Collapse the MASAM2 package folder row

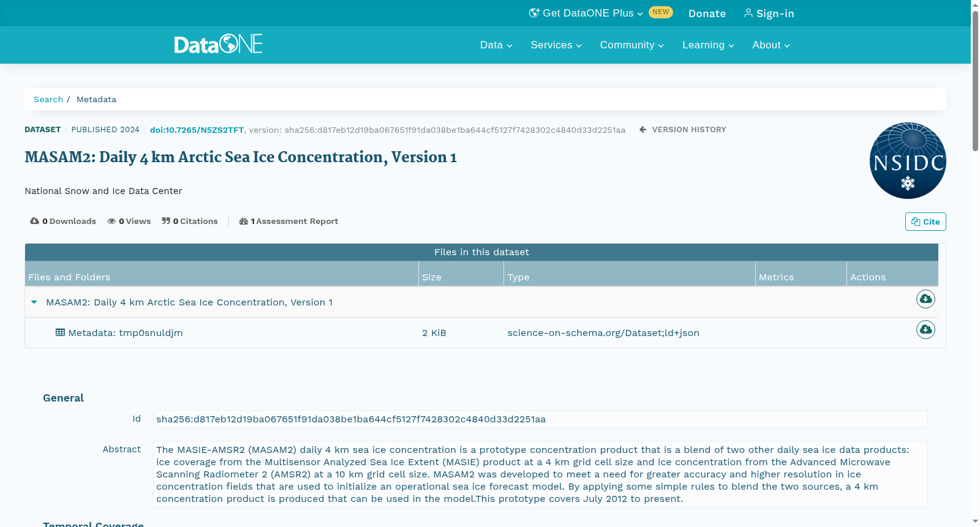(34, 302)
